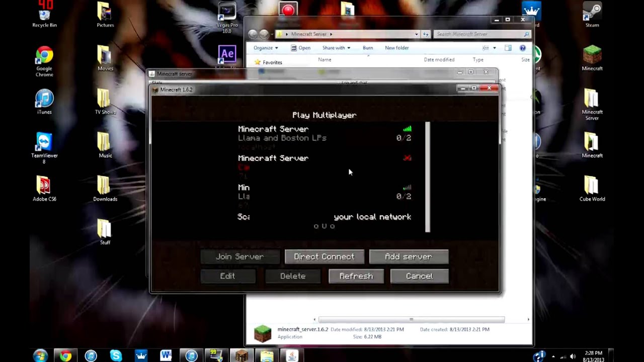The image size is (644, 362).
Task: Launch TeamViewer 8 from desktop
Action: (44, 148)
